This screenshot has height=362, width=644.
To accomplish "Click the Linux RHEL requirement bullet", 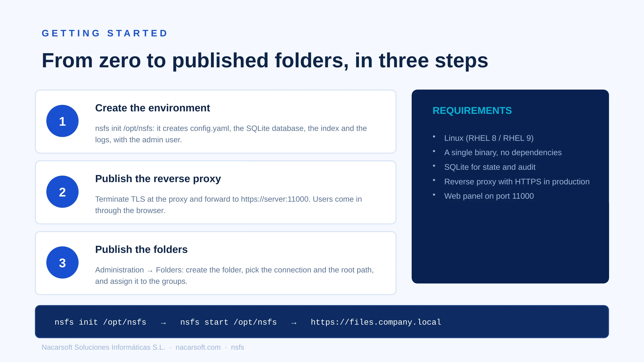I will (488, 138).
